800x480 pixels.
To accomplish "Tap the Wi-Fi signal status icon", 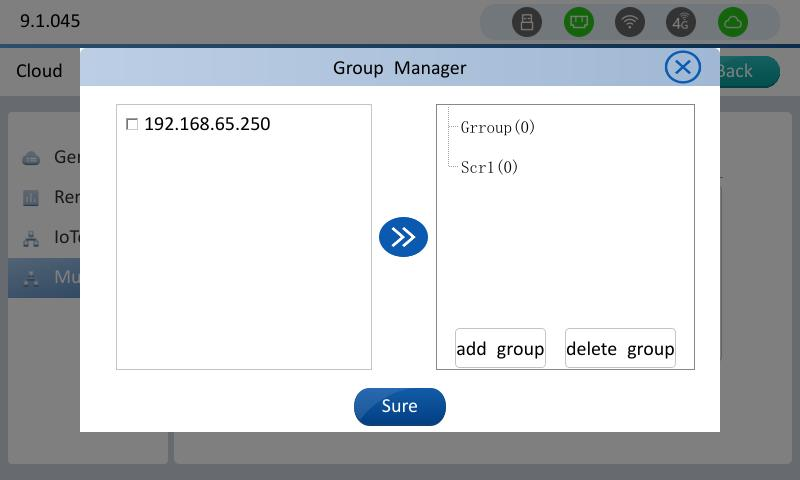I will pos(630,22).
